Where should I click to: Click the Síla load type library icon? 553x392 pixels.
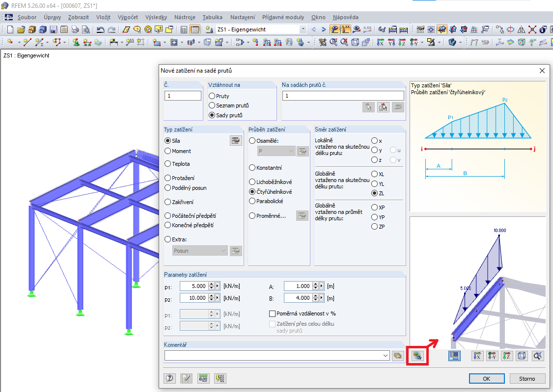(236, 140)
